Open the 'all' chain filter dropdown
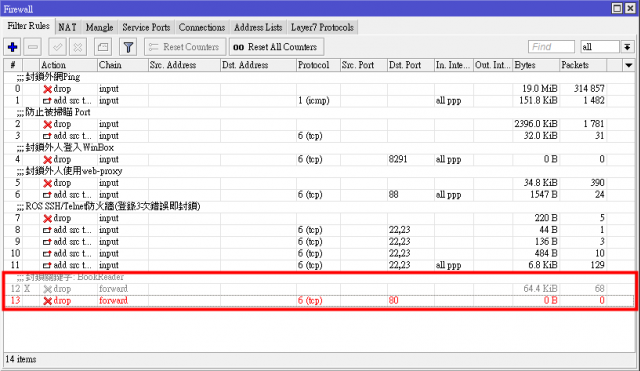 [627, 47]
